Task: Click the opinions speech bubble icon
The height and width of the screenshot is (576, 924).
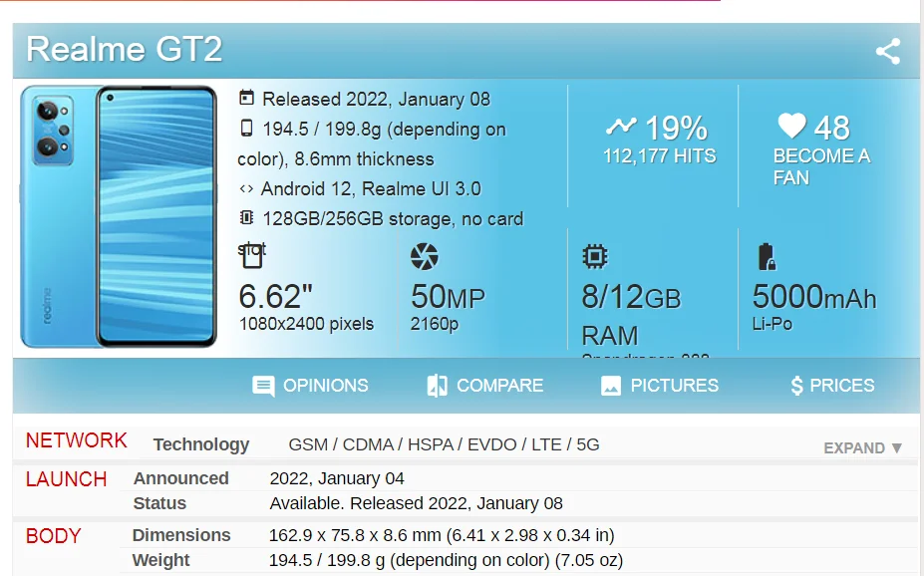Action: (263, 387)
